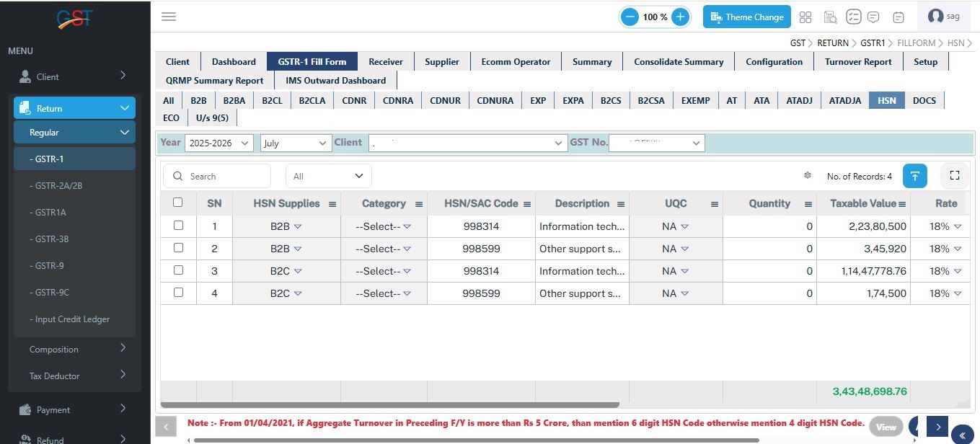Click the zoom in plus button

click(x=680, y=17)
